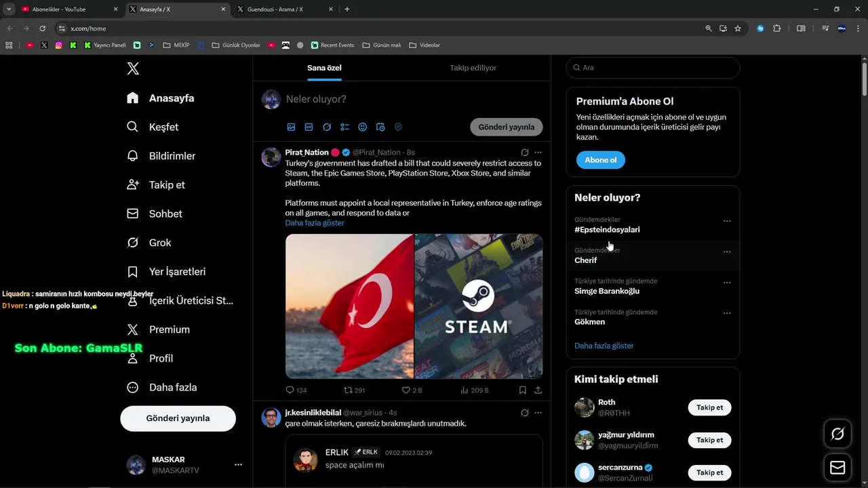Open the emoji picker in composer
This screenshot has height=488, width=868.
coord(363,127)
